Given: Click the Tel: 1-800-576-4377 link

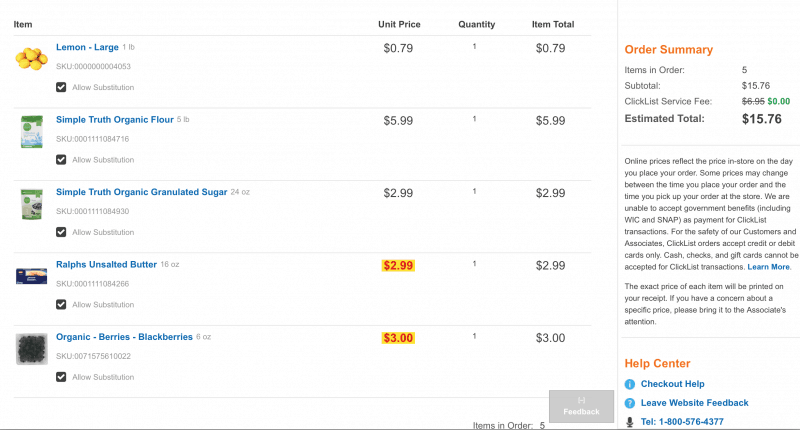Looking at the screenshot, I should (682, 422).
